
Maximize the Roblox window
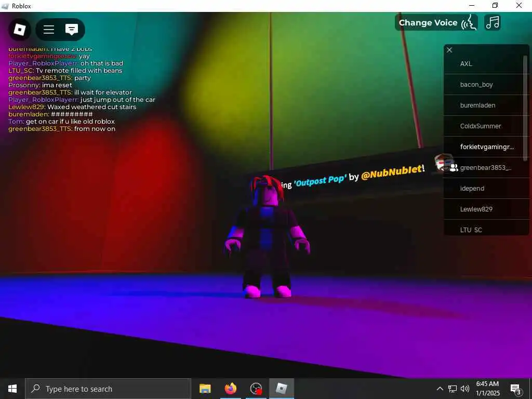pyautogui.click(x=495, y=5)
